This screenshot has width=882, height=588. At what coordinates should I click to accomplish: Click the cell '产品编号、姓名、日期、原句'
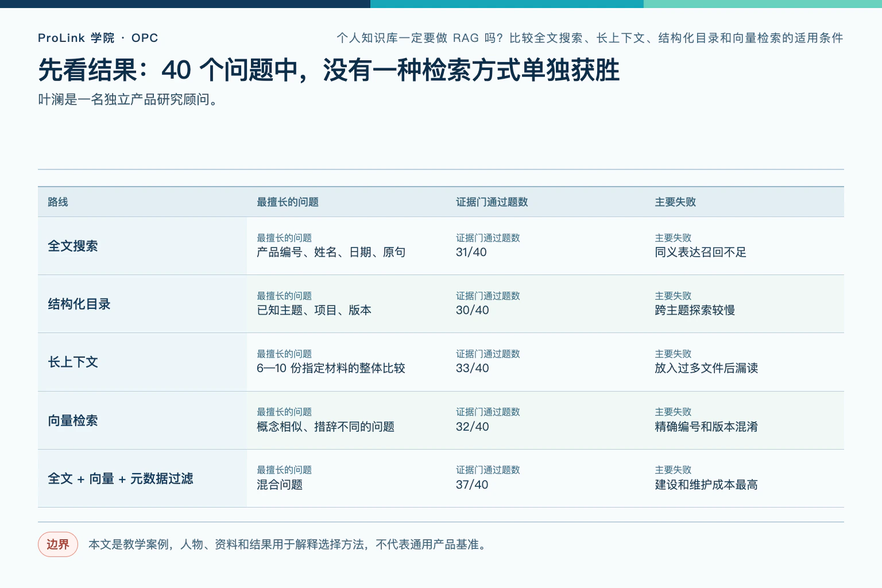point(331,252)
